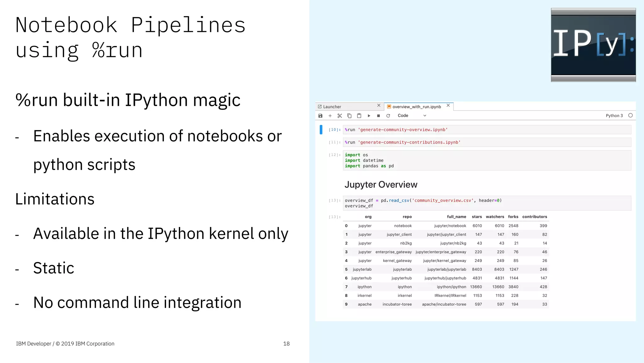Click the 'kernel_gateway' repo cell

coord(397,261)
